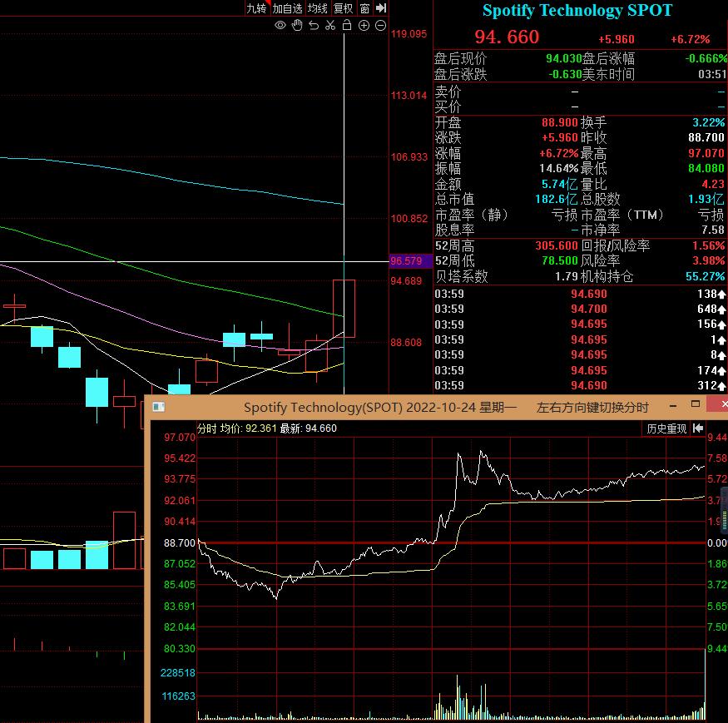Image resolution: width=728 pixels, height=723 pixels.
Task: Click the undo arrow icon
Action: click(314, 26)
